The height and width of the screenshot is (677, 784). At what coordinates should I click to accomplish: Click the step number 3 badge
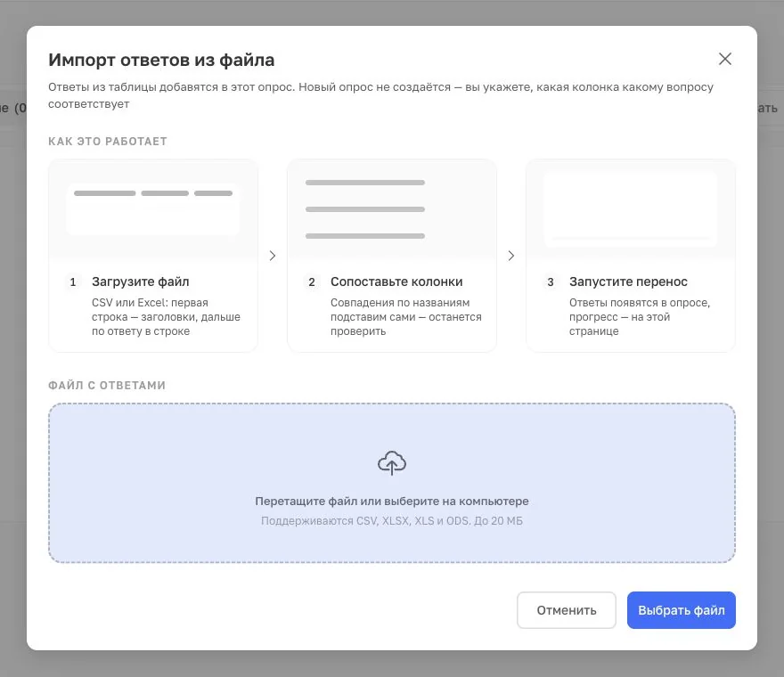point(551,282)
